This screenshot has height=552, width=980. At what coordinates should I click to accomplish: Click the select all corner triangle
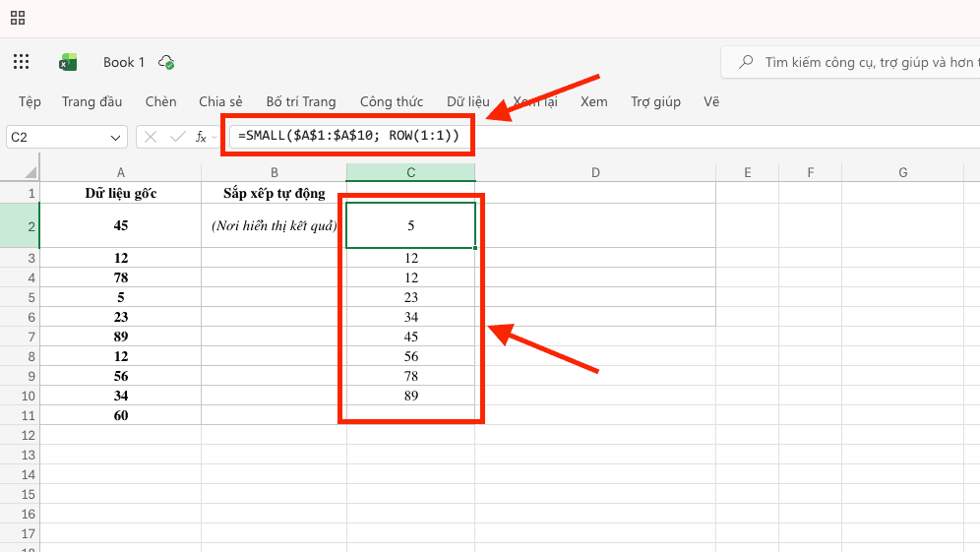(x=30, y=172)
